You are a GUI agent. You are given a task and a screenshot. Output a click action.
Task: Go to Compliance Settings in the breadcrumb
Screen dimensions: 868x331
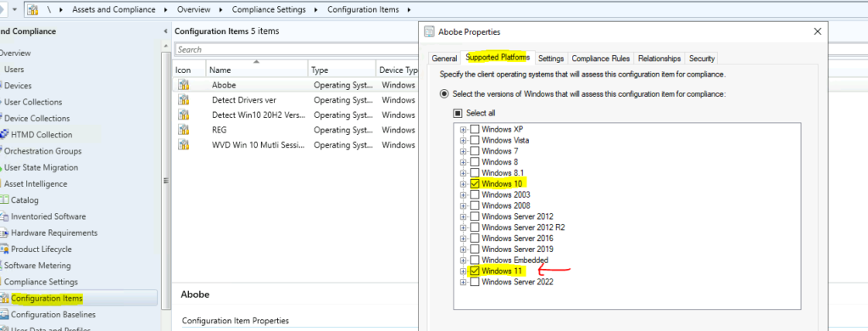point(269,10)
